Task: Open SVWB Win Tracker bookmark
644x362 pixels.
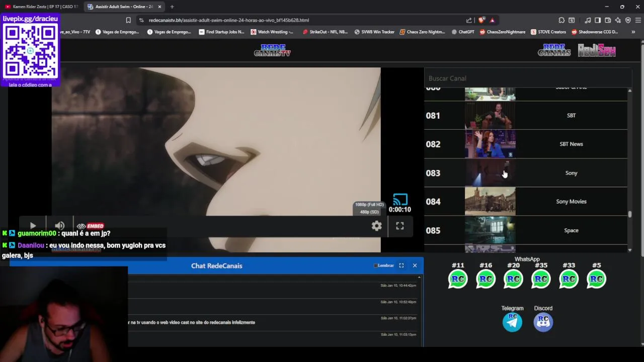Action: click(x=374, y=32)
